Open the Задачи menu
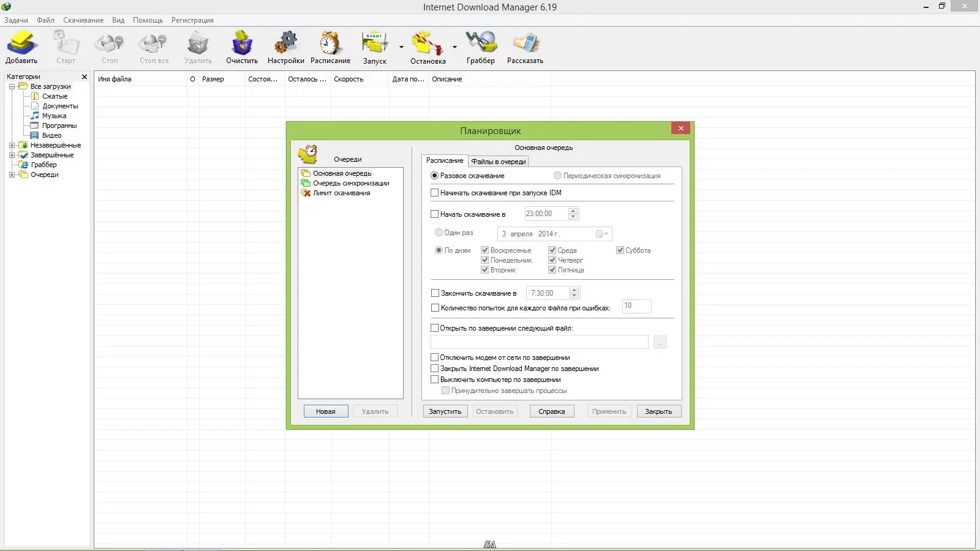The height and width of the screenshot is (551, 980). (16, 20)
